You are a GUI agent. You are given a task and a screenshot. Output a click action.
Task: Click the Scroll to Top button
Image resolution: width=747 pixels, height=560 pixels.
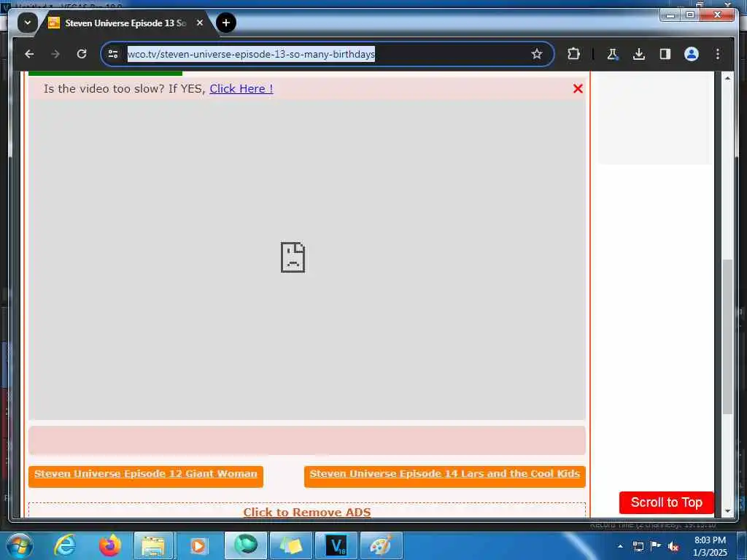666,502
